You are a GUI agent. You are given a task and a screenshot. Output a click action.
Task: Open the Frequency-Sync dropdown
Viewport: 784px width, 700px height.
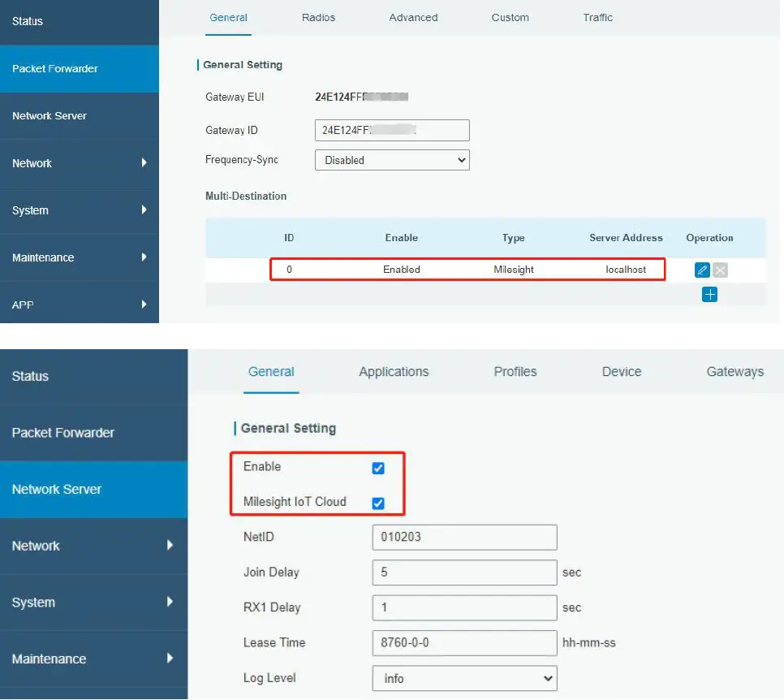[x=391, y=159]
